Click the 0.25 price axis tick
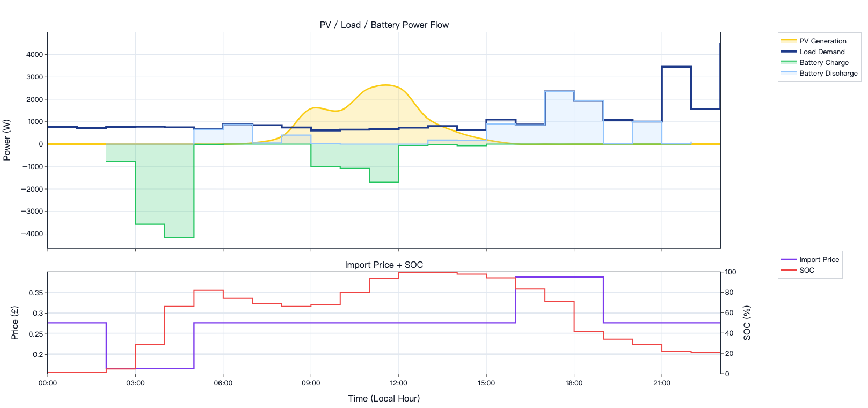The width and height of the screenshot is (868, 408). tap(36, 334)
